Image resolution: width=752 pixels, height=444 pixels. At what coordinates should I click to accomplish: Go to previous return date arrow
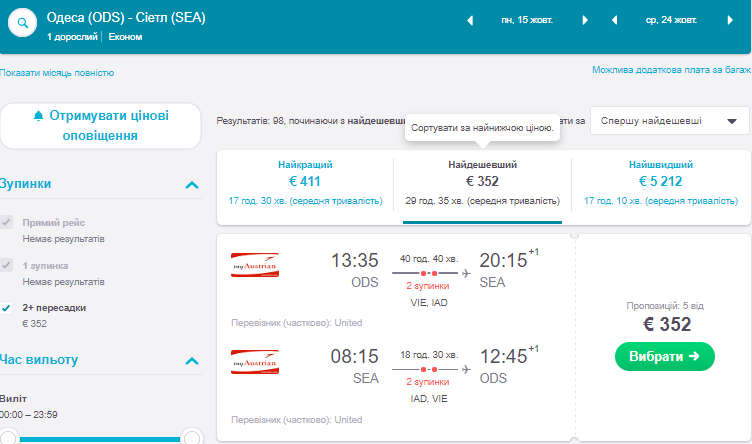614,20
